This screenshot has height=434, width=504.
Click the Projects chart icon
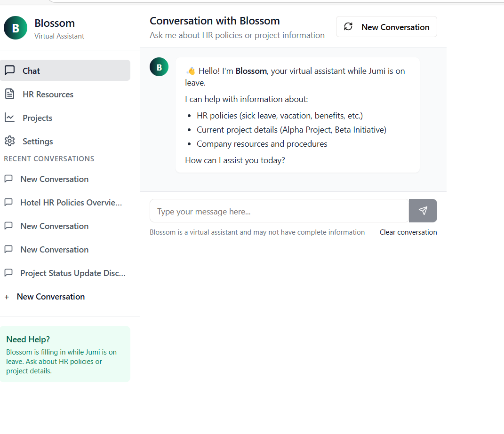coord(9,118)
